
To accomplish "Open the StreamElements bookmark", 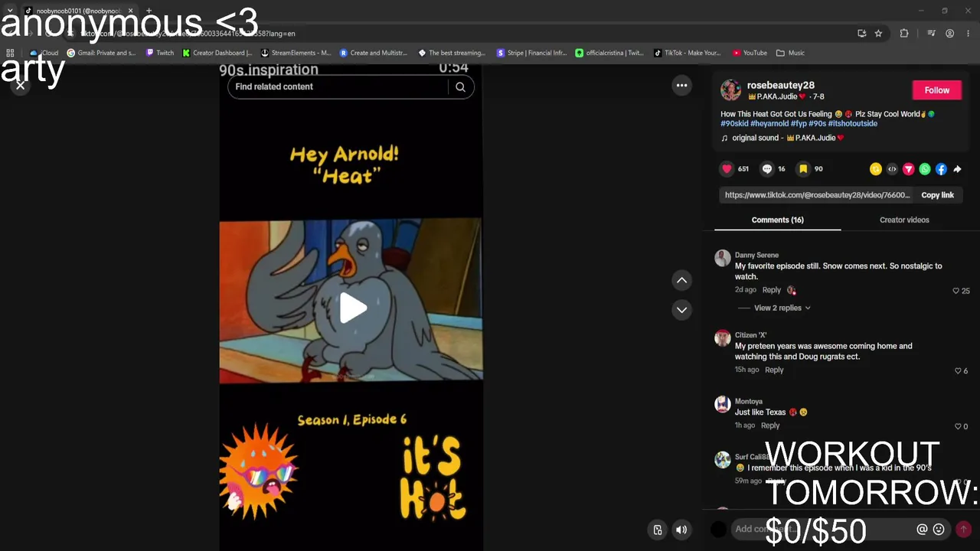I will pos(296,53).
